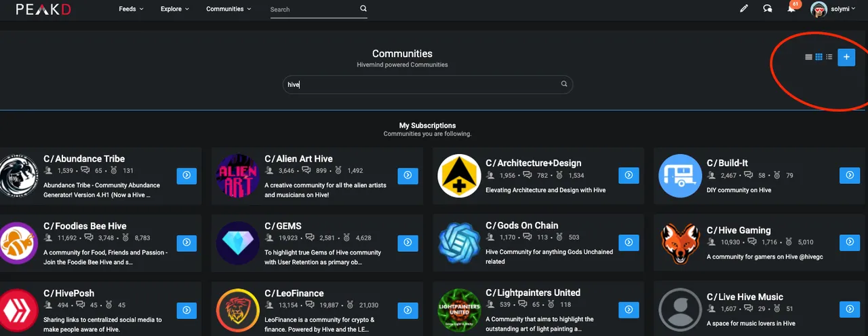Click the PeakD logo
The height and width of the screenshot is (336, 868).
pyautogui.click(x=43, y=9)
